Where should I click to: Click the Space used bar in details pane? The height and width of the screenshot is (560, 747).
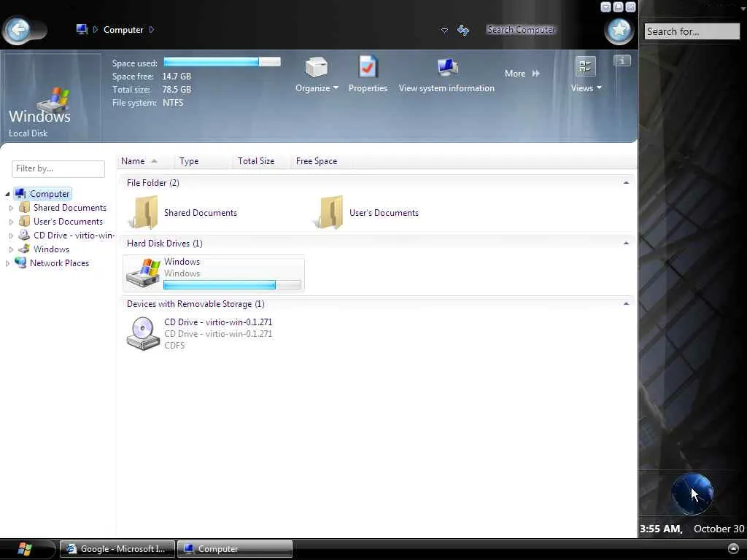click(222, 62)
